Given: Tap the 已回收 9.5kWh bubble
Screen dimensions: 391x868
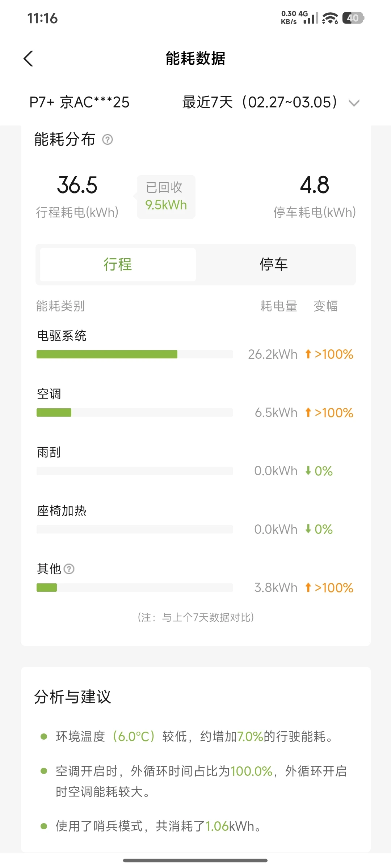Looking at the screenshot, I should (166, 197).
